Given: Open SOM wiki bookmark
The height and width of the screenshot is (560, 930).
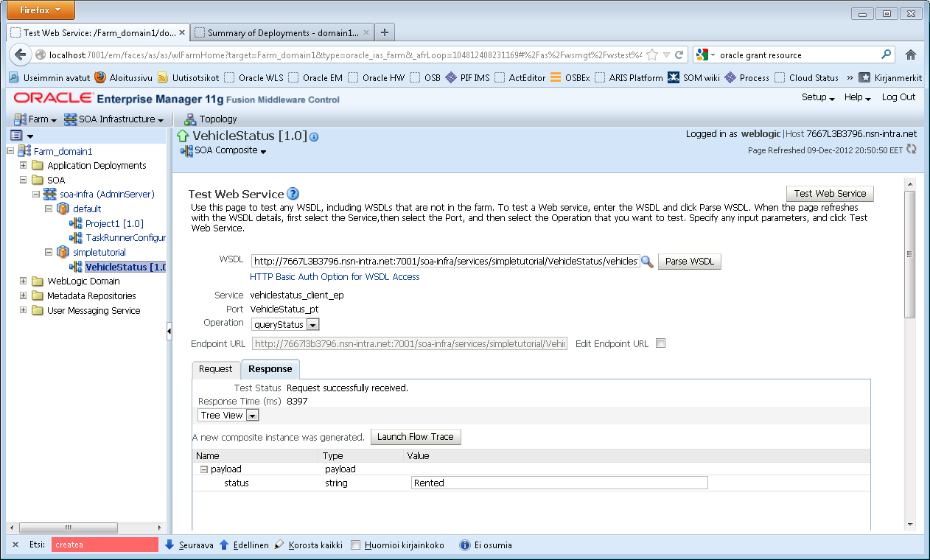Looking at the screenshot, I should (693, 77).
